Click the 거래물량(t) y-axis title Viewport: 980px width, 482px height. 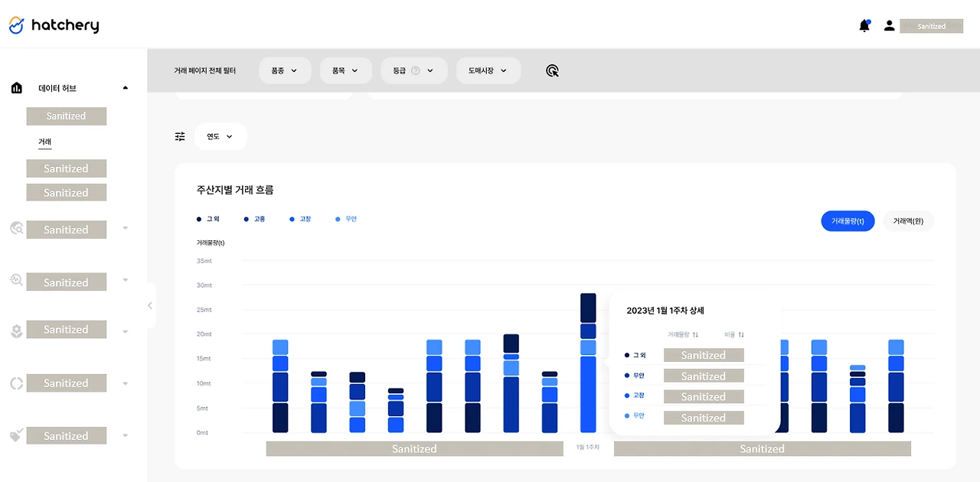[211, 243]
